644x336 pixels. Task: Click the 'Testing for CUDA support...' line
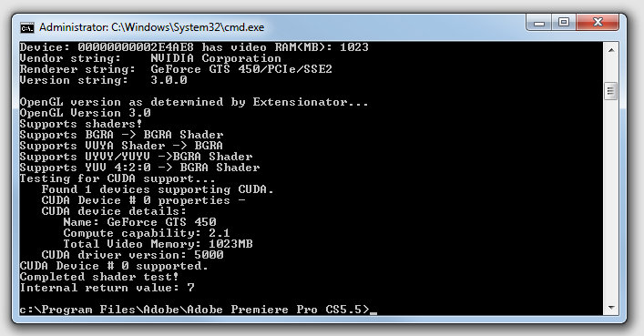pyautogui.click(x=118, y=178)
